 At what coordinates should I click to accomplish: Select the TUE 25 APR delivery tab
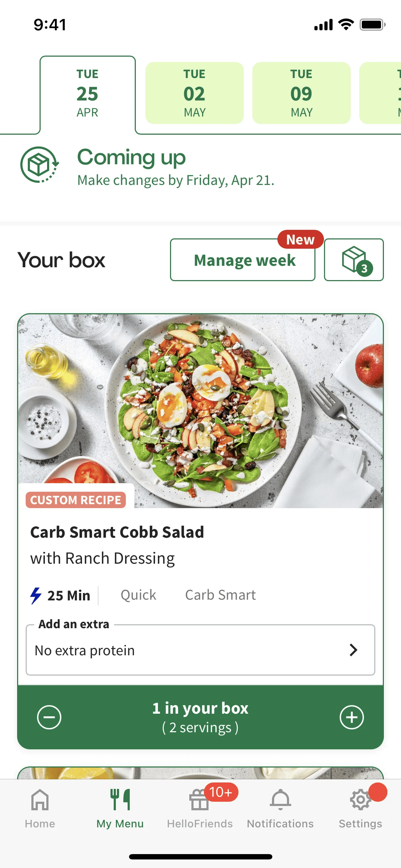[88, 93]
